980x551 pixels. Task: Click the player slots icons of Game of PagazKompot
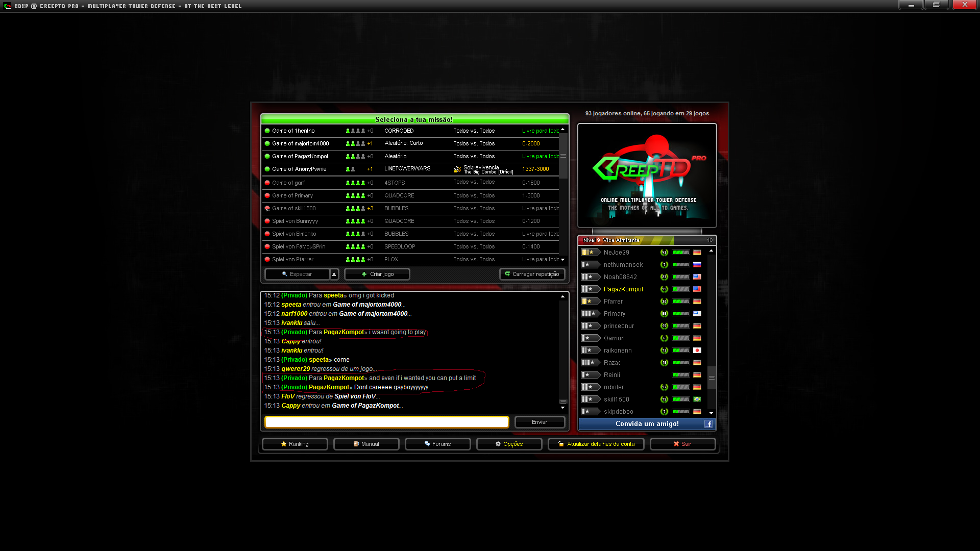pos(355,156)
